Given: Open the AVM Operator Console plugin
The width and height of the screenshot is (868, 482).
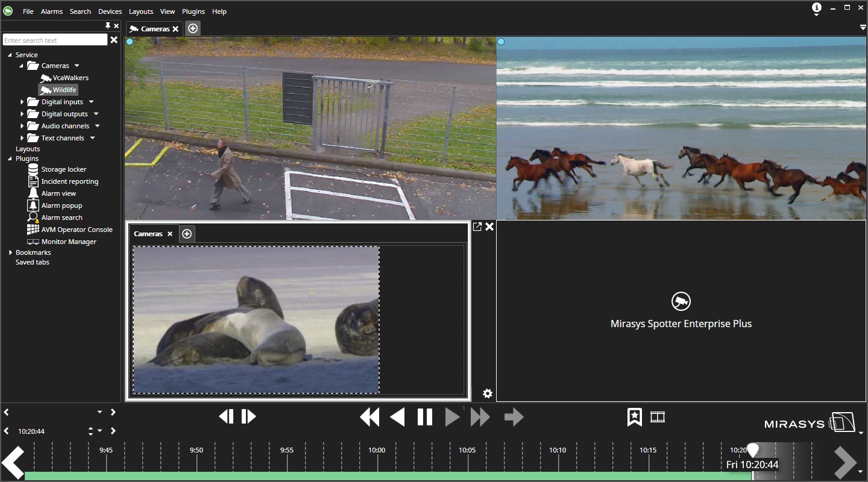Looking at the screenshot, I should point(77,230).
